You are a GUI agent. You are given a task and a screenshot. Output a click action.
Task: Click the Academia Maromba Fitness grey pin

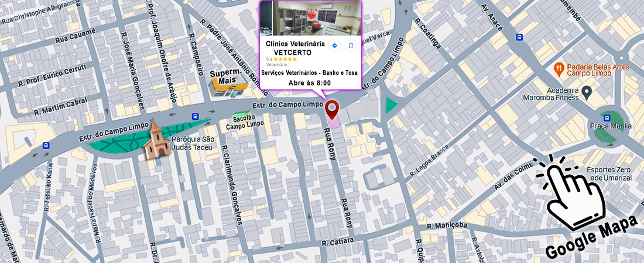click(587, 93)
